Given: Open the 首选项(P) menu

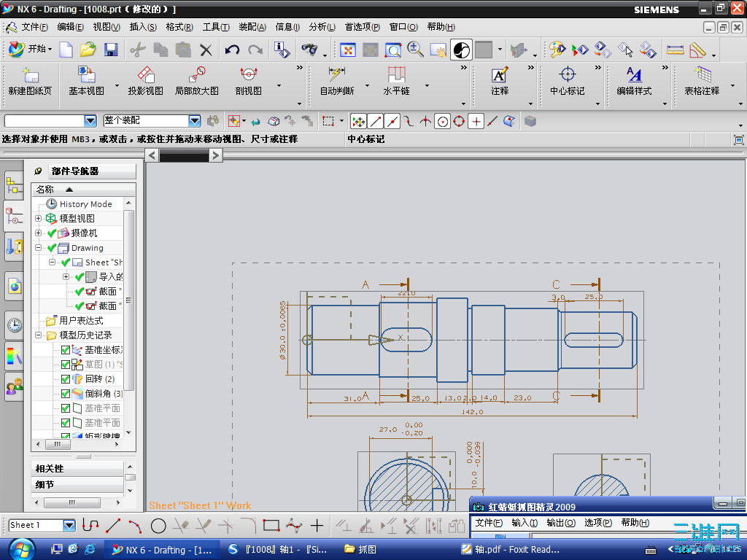Looking at the screenshot, I should click(362, 27).
